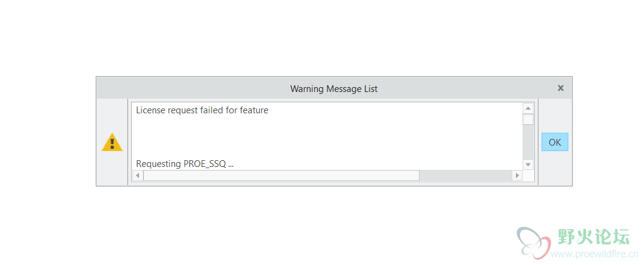Click the vertical scrollbar up arrow
The image size is (644, 265).
click(528, 108)
